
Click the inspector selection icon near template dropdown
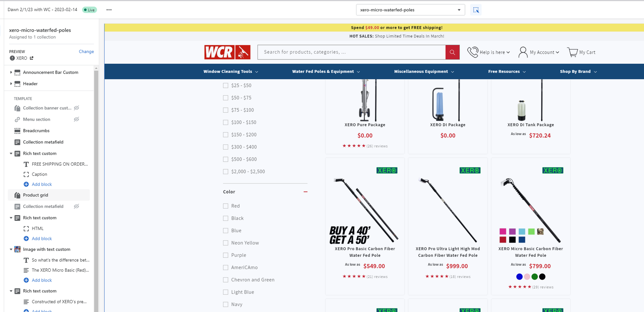pos(476,10)
